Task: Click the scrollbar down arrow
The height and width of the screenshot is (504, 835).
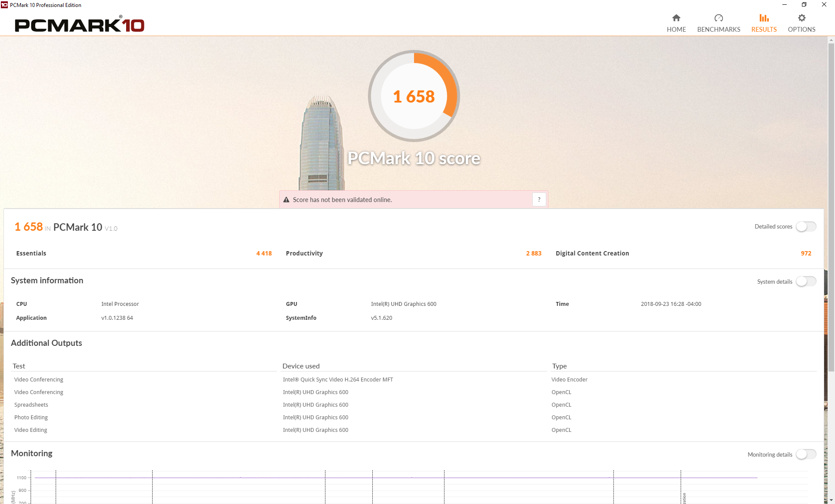Action: click(831, 500)
